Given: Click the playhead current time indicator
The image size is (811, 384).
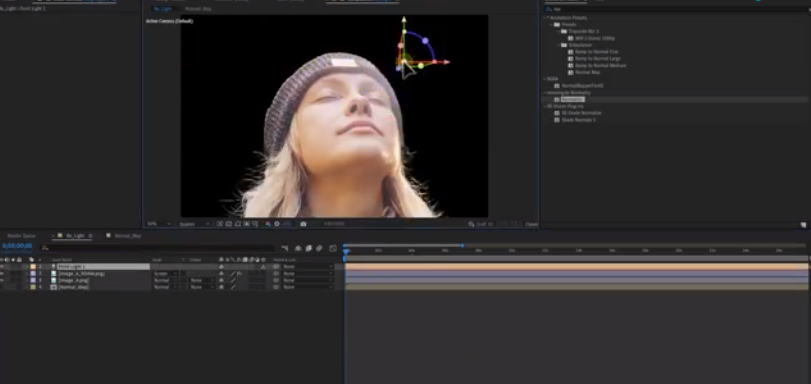Looking at the screenshot, I should click(x=346, y=251).
